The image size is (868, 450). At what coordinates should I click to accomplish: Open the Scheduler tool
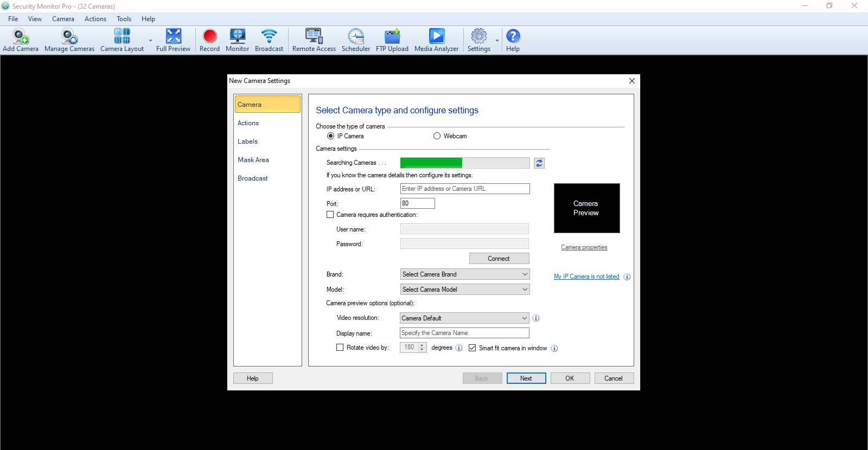(x=356, y=40)
